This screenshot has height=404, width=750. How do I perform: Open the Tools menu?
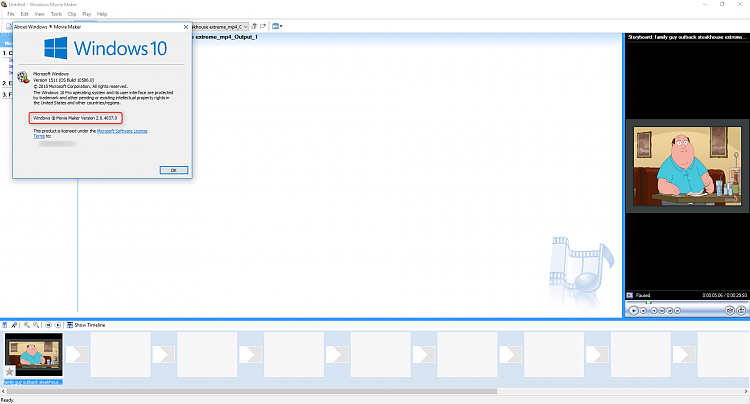56,14
